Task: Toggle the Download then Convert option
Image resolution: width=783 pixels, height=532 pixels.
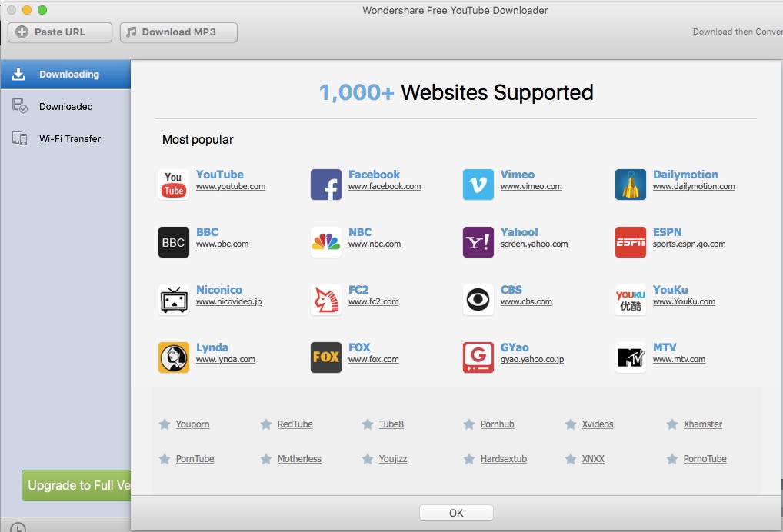Action: tap(738, 32)
